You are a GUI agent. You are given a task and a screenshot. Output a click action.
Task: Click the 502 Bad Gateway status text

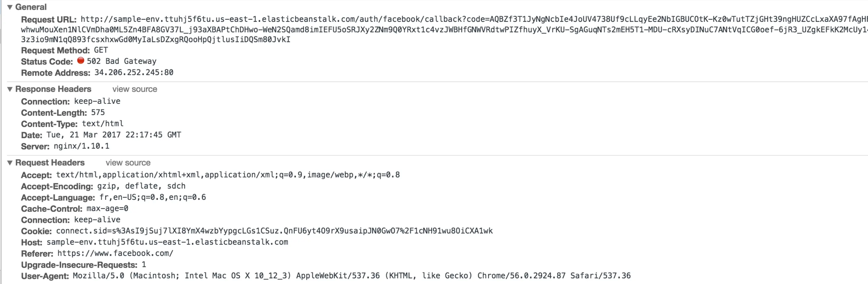click(122, 61)
